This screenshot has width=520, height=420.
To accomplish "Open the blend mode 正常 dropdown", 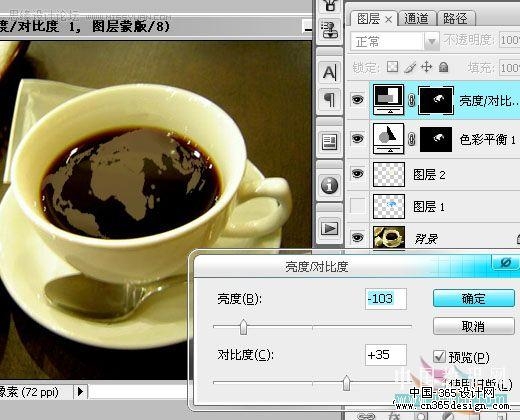I will 394,42.
